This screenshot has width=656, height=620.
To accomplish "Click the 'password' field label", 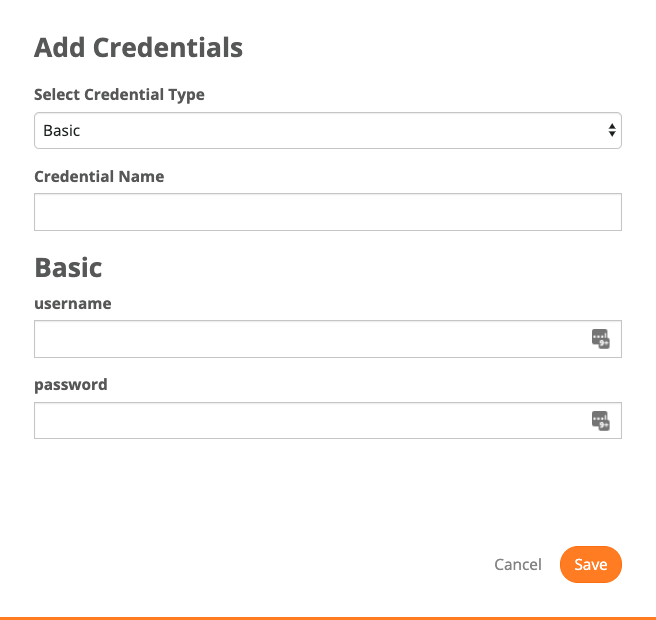I will point(71,384).
